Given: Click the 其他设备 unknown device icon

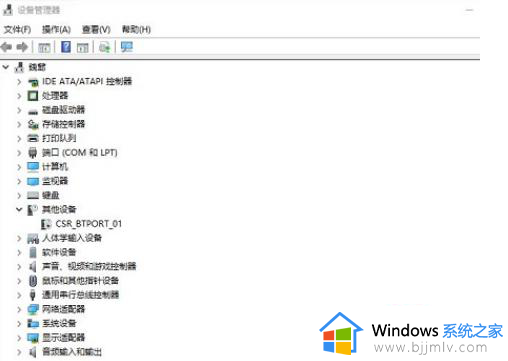Looking at the screenshot, I should (x=33, y=210).
